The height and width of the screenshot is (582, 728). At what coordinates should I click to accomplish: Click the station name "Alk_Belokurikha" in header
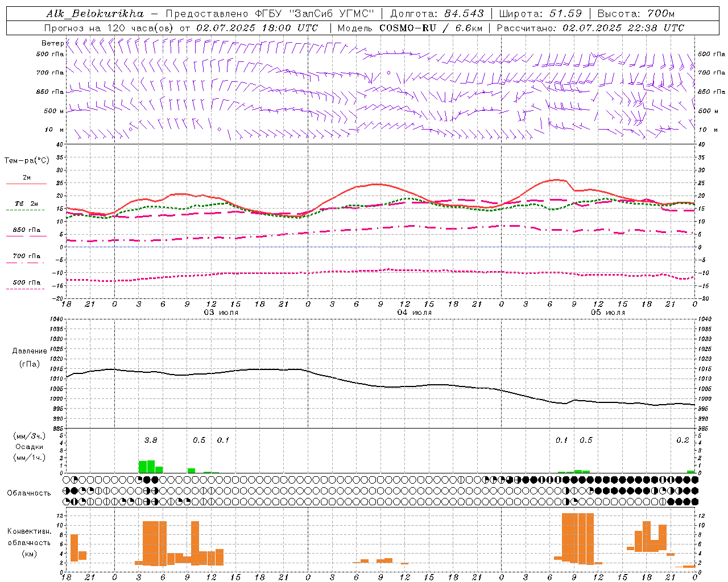tap(95, 13)
